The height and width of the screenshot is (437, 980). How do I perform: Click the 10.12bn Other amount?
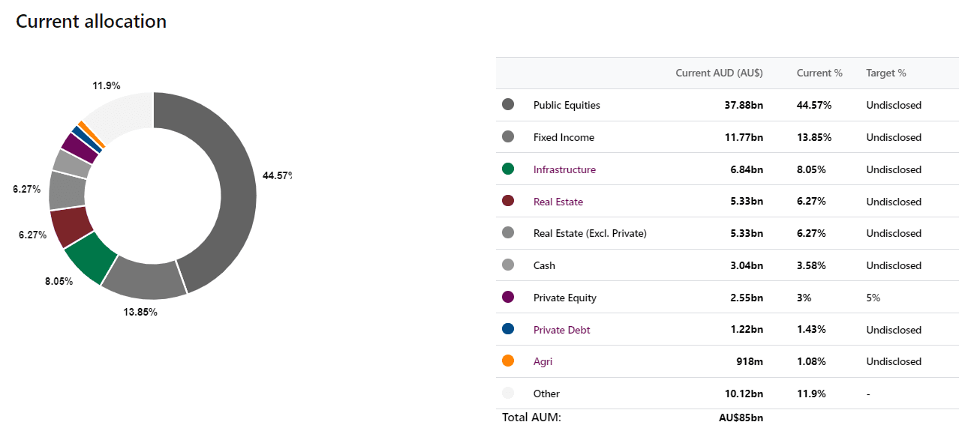point(744,394)
